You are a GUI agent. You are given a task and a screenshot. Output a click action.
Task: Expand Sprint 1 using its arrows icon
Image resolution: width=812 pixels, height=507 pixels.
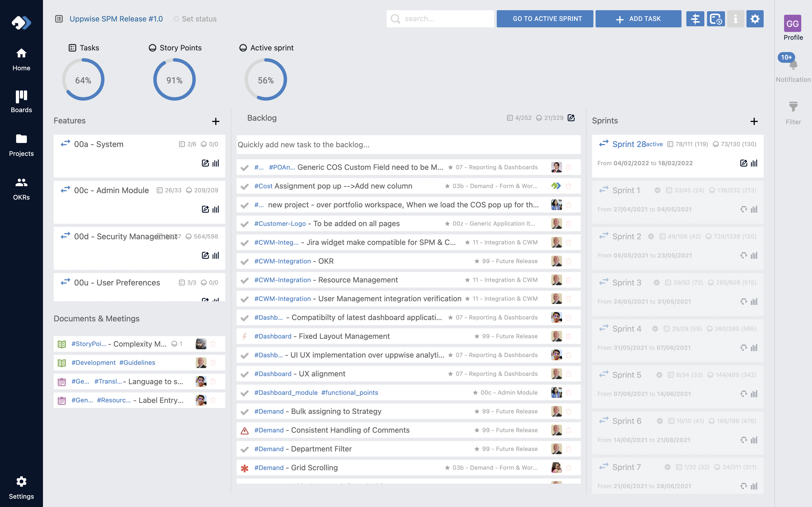(604, 190)
